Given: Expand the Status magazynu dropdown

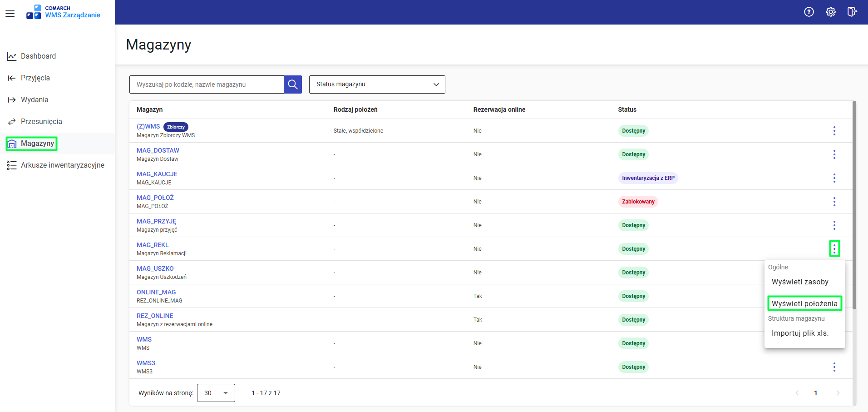Looking at the screenshot, I should coord(377,84).
